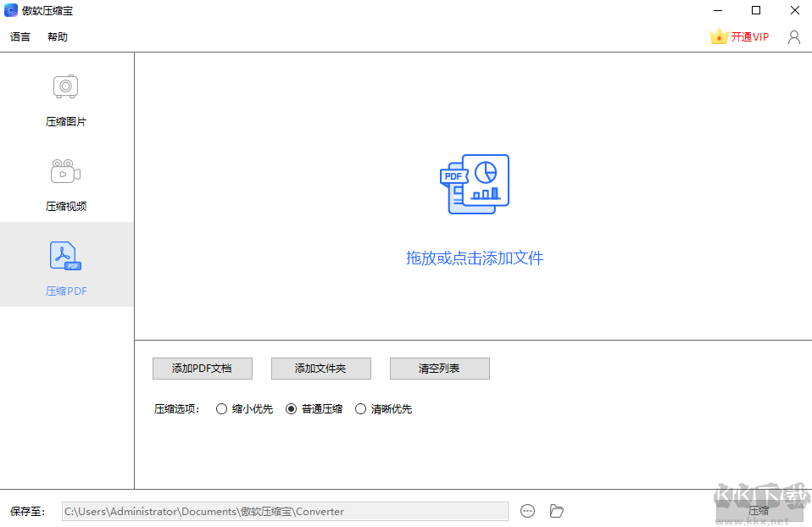Open the 帮助 help menu
Viewport: 812px width, 527px height.
pyautogui.click(x=57, y=36)
